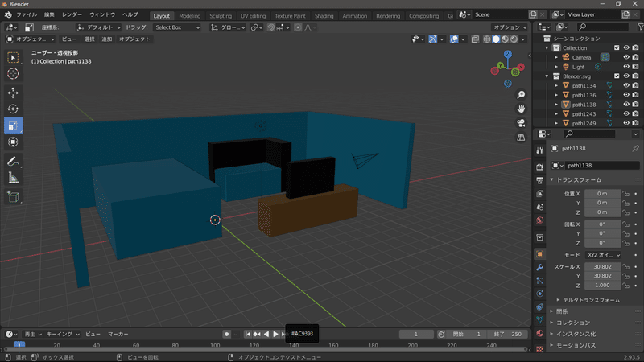The width and height of the screenshot is (644, 362).
Task: Select the Annotate tool
Action: (13, 162)
